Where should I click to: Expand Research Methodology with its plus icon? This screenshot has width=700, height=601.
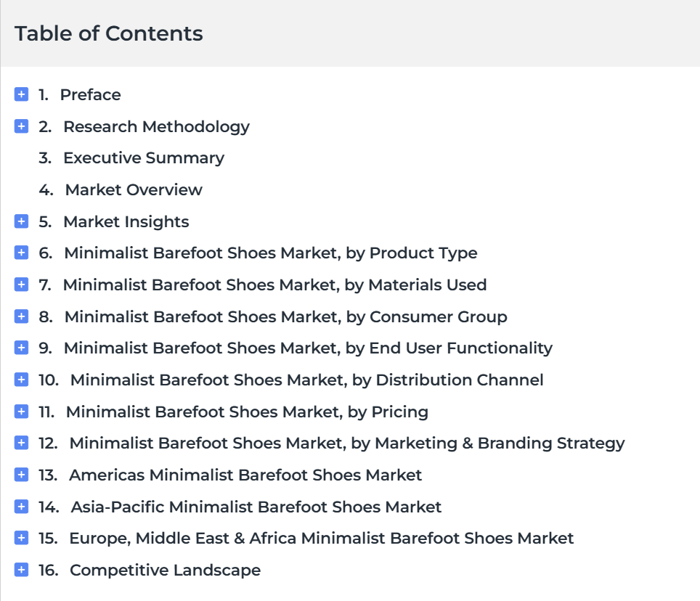21,126
